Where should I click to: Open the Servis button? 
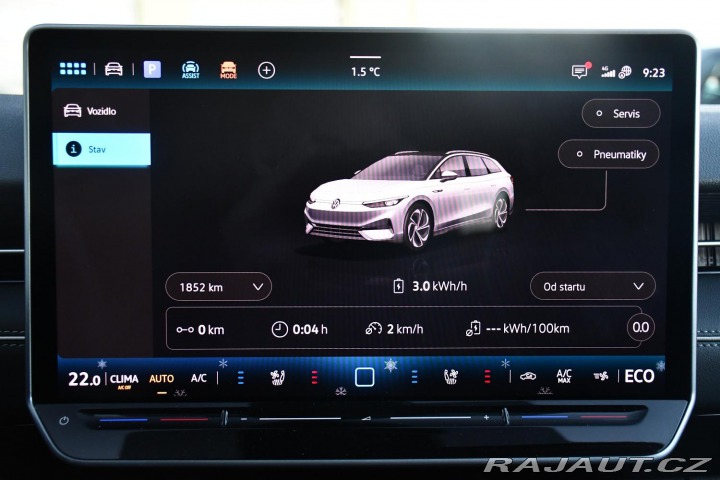point(621,113)
